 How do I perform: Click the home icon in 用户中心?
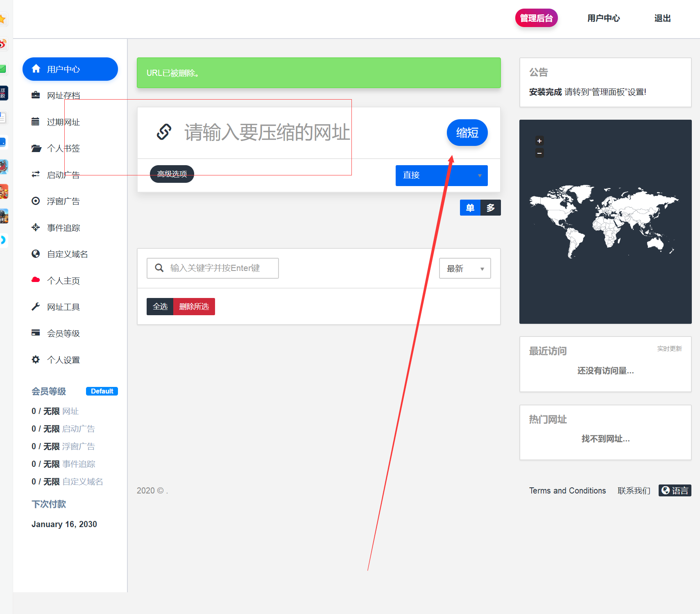coord(36,69)
